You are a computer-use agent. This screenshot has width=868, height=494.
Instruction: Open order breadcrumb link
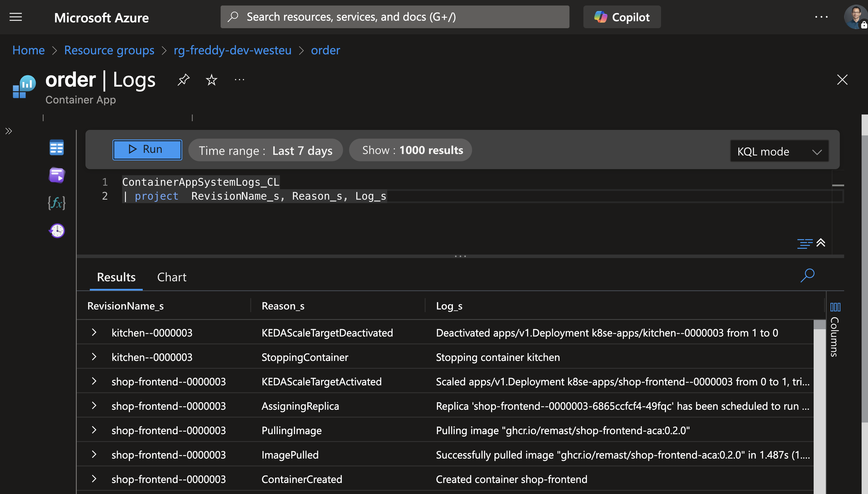coord(325,50)
